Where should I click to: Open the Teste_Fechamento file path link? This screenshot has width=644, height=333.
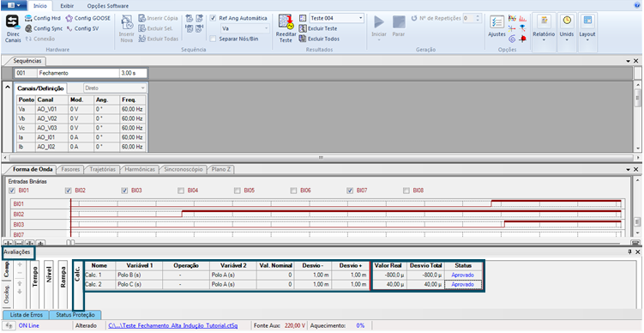click(x=173, y=325)
